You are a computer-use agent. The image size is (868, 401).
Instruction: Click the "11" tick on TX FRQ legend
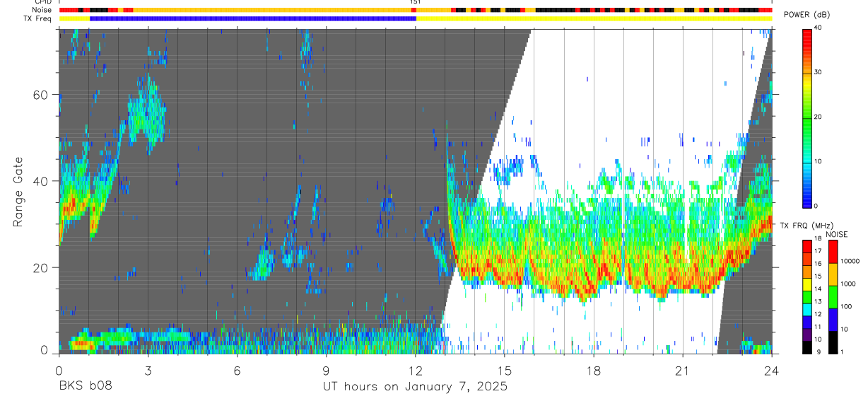coord(818,326)
